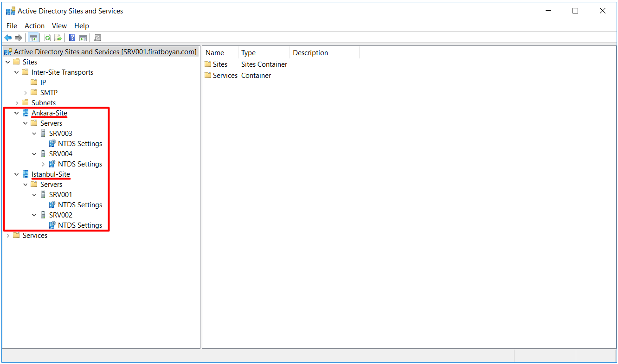This screenshot has width=618, height=364.
Task: Click the Find magnifier toolbar icon
Action: point(97,38)
